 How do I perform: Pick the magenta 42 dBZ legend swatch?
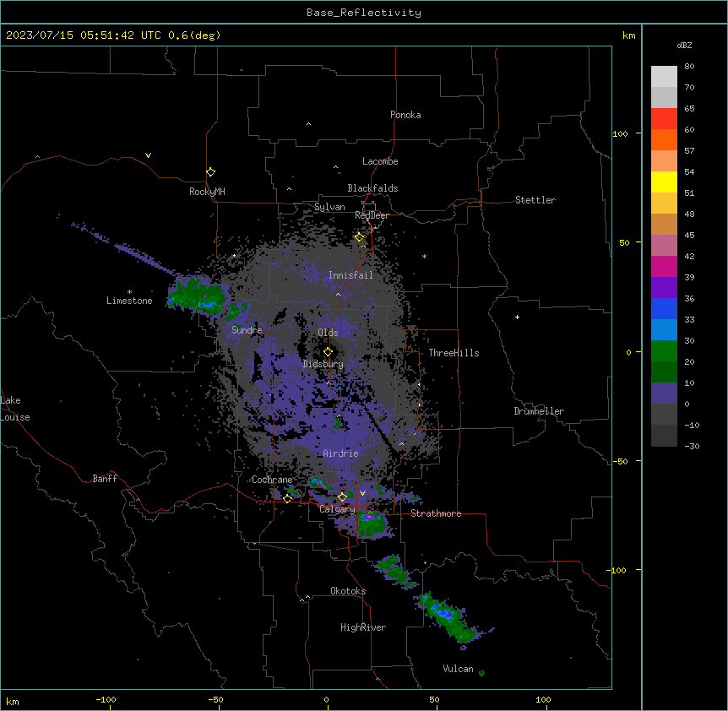664,266
